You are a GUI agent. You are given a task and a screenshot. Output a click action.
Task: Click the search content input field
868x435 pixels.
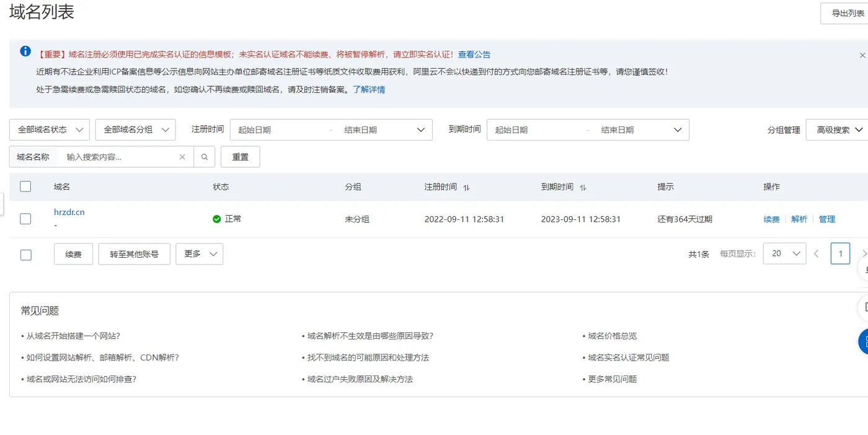[118, 157]
